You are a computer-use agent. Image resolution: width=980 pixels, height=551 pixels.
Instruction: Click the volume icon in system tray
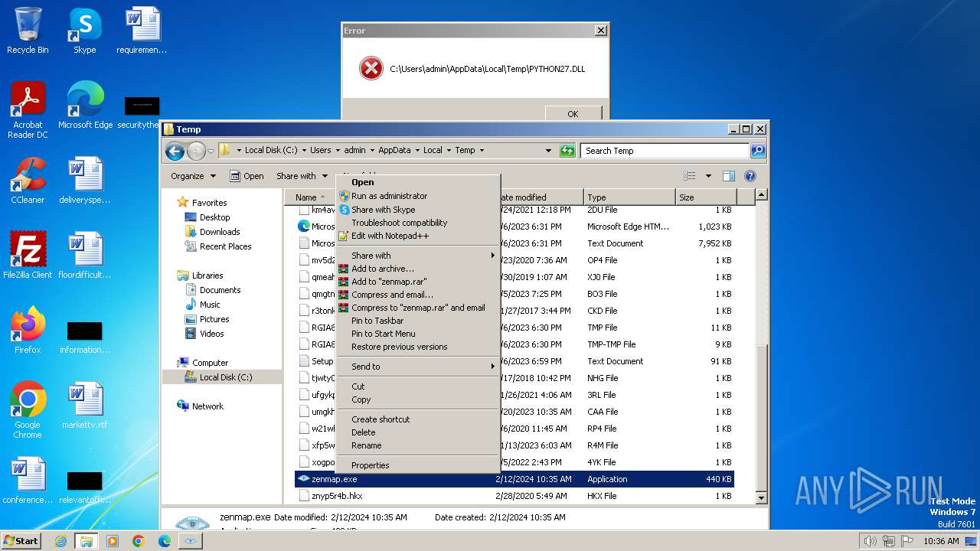pyautogui.click(x=870, y=541)
